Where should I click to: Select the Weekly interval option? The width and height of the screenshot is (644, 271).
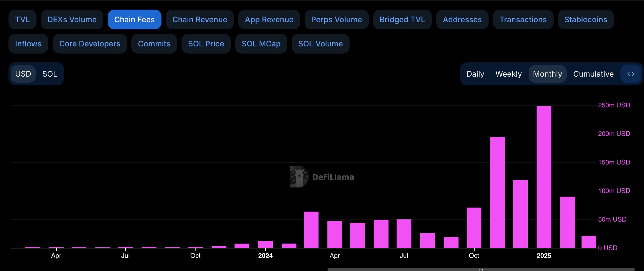click(508, 74)
